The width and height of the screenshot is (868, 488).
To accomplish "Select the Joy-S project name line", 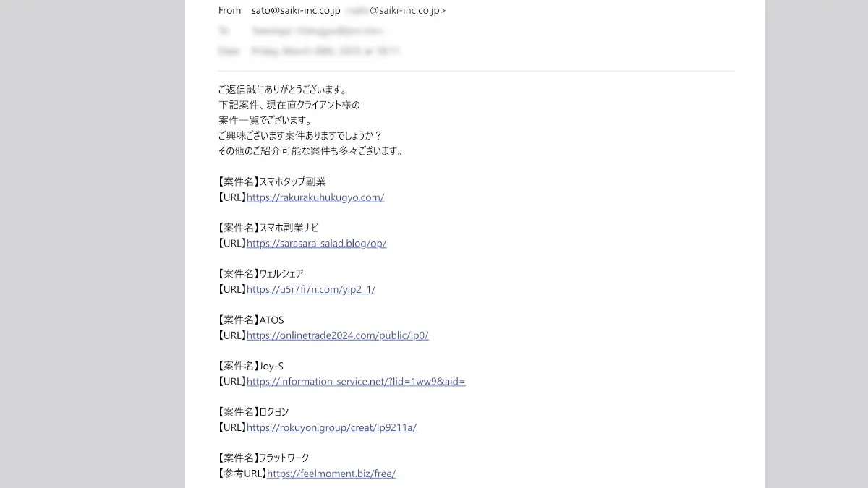I will pyautogui.click(x=251, y=367).
